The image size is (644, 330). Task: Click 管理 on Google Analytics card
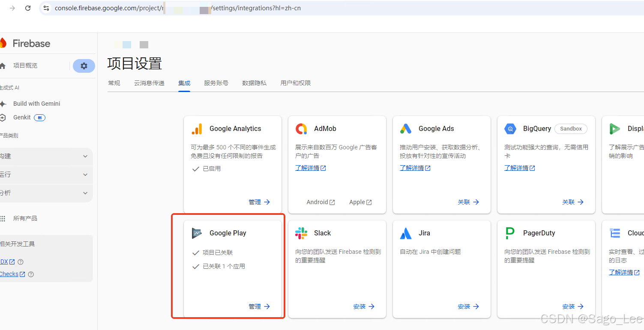pyautogui.click(x=260, y=202)
